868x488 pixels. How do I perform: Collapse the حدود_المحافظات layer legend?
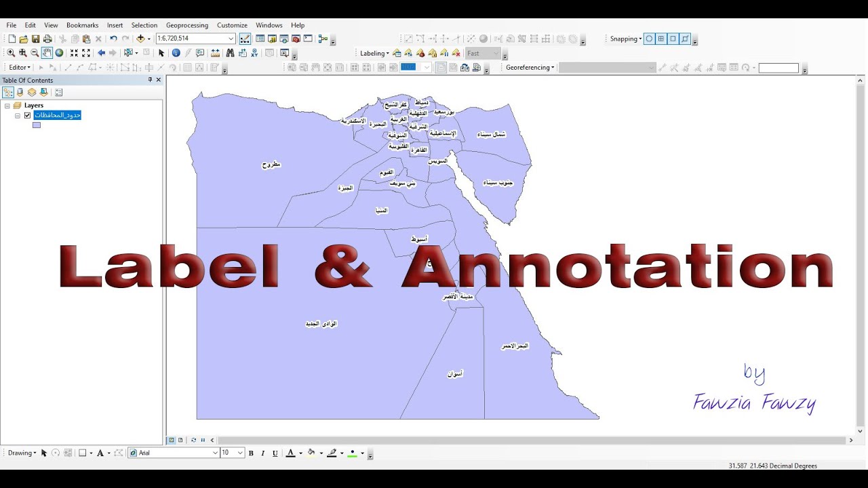[18, 116]
